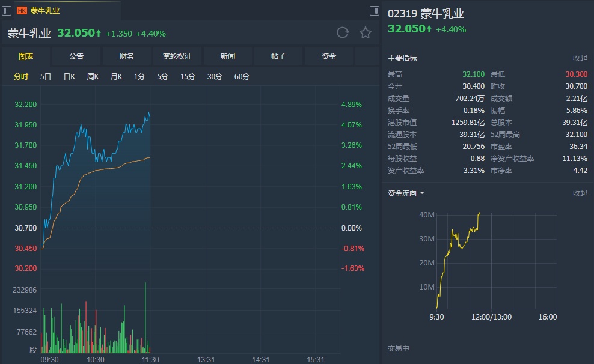Viewport: 594px width, 364px height.
Task: Toggle the right panel layout icon
Action: pos(375,10)
